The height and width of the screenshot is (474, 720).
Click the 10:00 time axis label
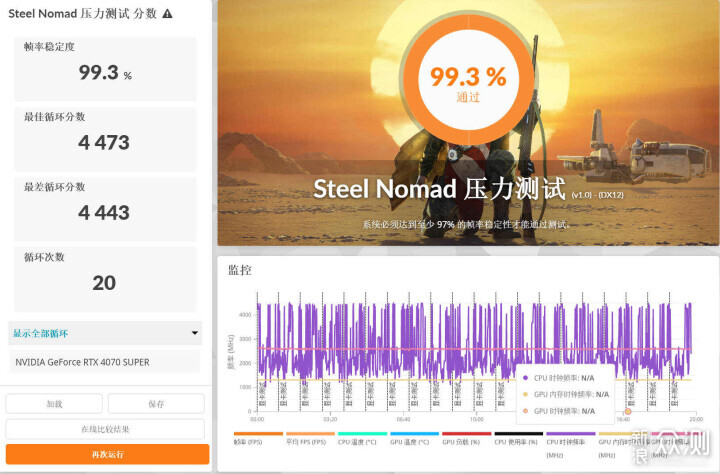(477, 419)
